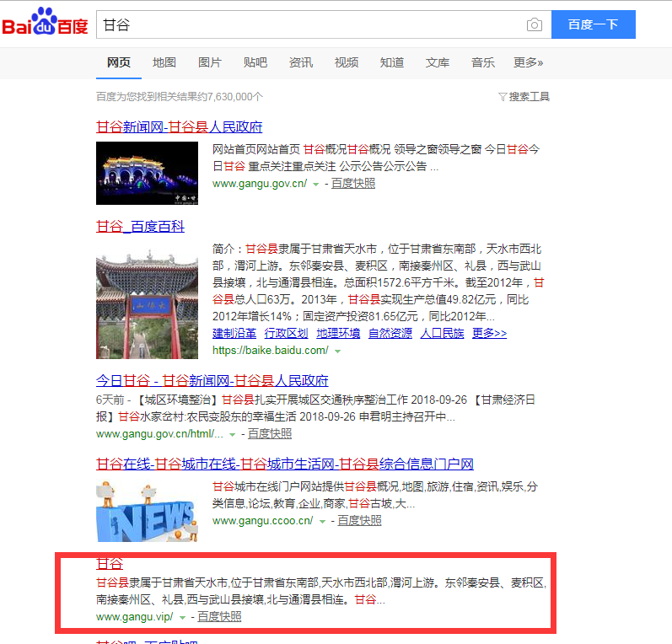This screenshot has width=672, height=644.
Task: Expand dropdown arrow beside baike.baidu.com URL
Action: pos(337,351)
